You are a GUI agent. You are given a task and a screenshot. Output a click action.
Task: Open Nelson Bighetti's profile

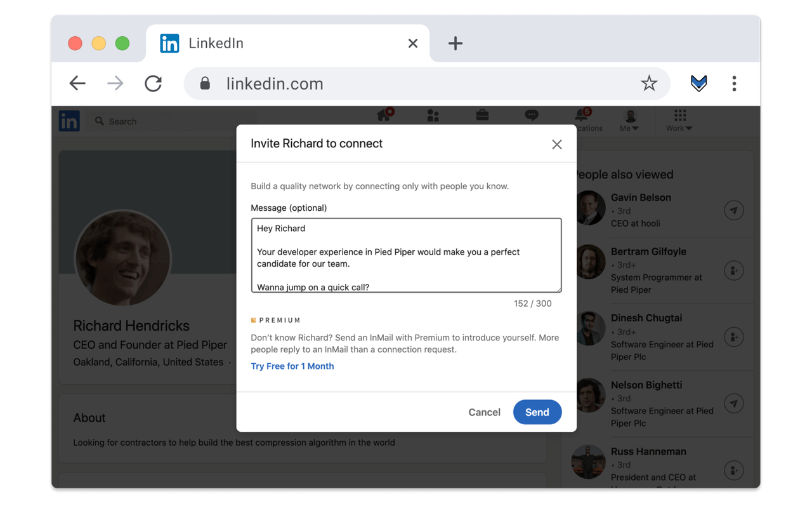pyautogui.click(x=646, y=385)
